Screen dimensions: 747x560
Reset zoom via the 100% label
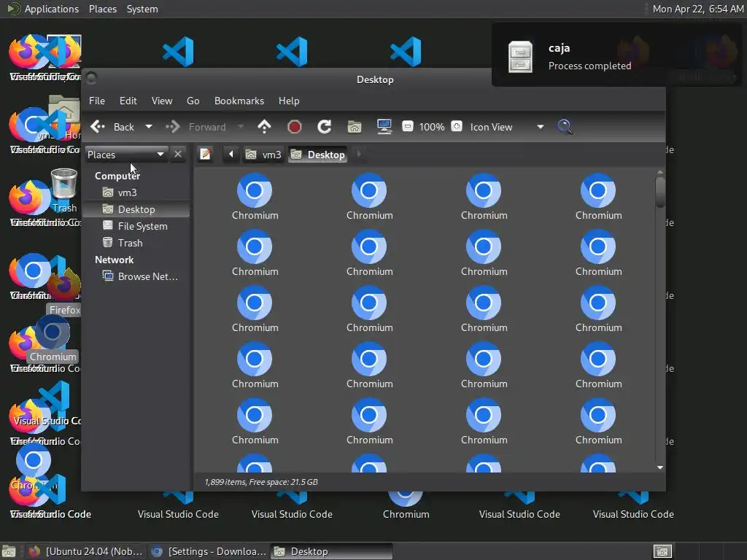(x=432, y=127)
